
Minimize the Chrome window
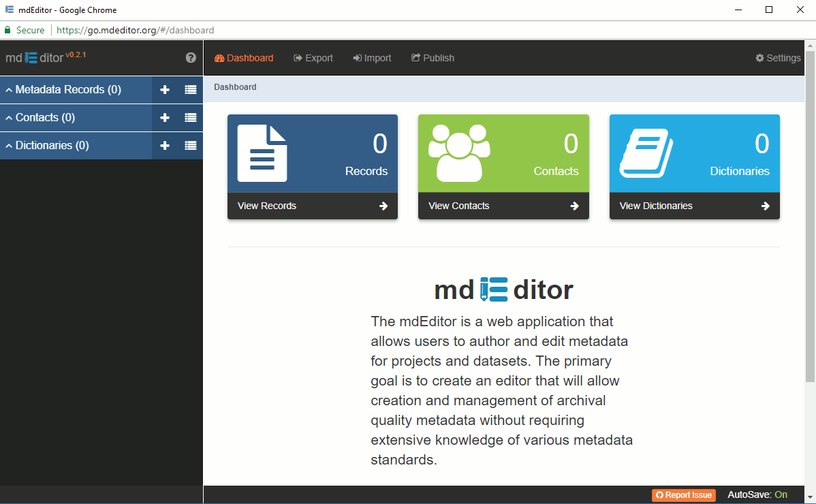pos(738,10)
